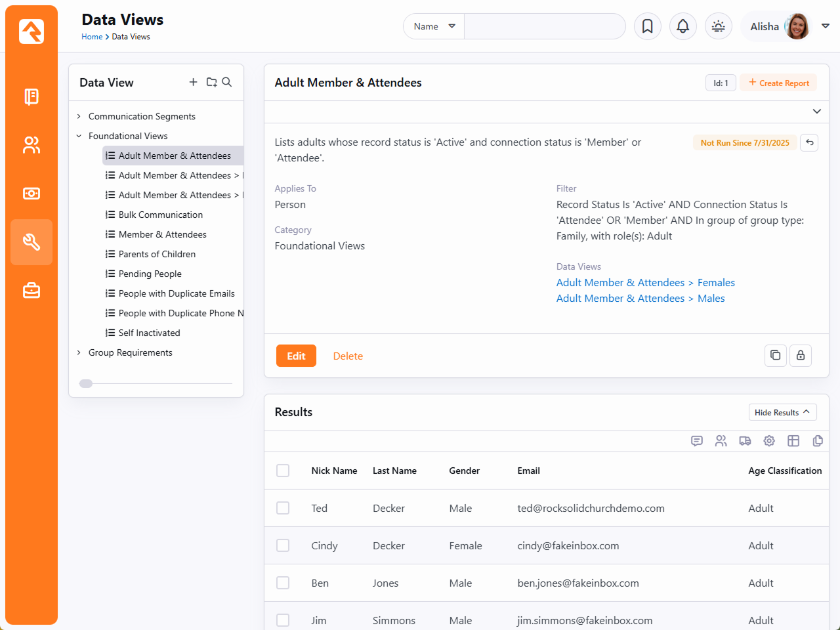Click the bookmark icon in the header

647,26
